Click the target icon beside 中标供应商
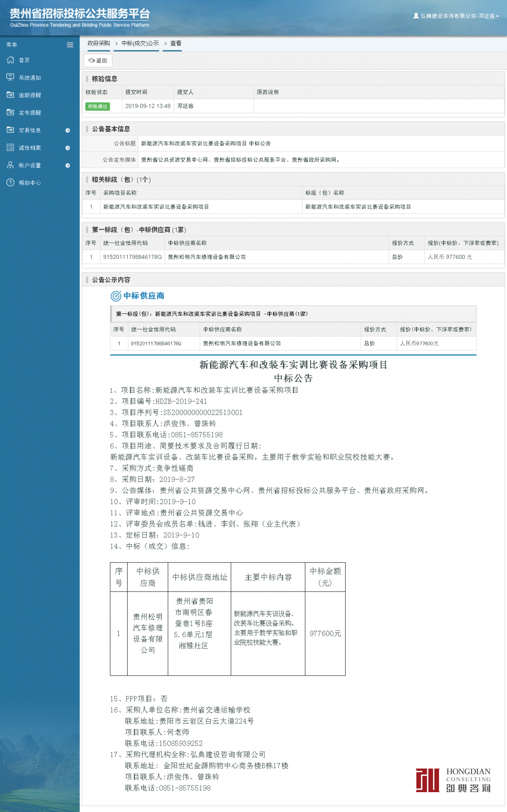The height and width of the screenshot is (812, 507). tap(116, 296)
